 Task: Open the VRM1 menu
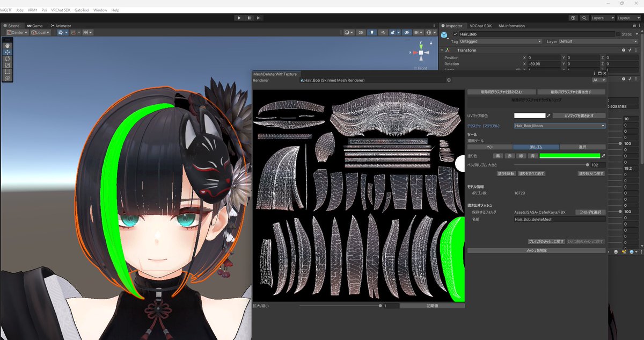pyautogui.click(x=32, y=10)
